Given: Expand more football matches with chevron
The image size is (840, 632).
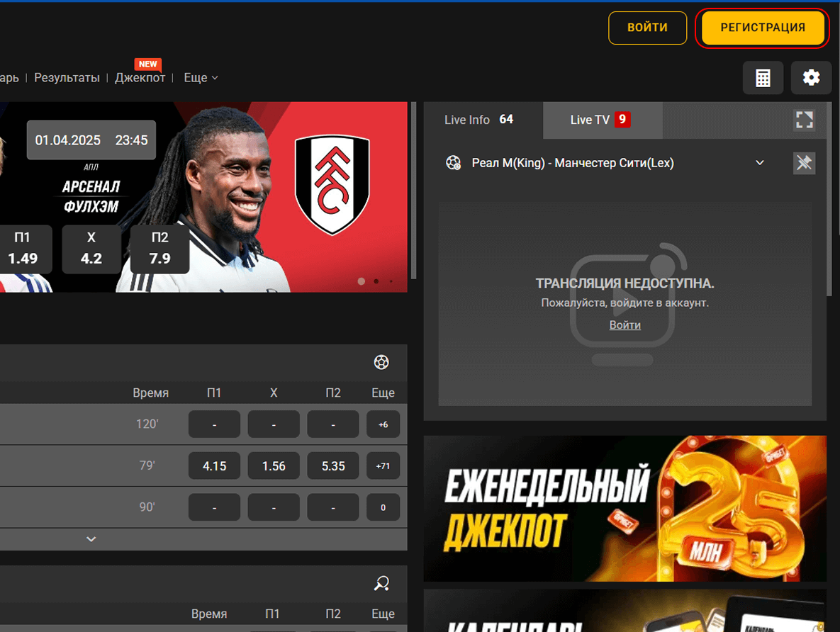Looking at the screenshot, I should [91, 539].
